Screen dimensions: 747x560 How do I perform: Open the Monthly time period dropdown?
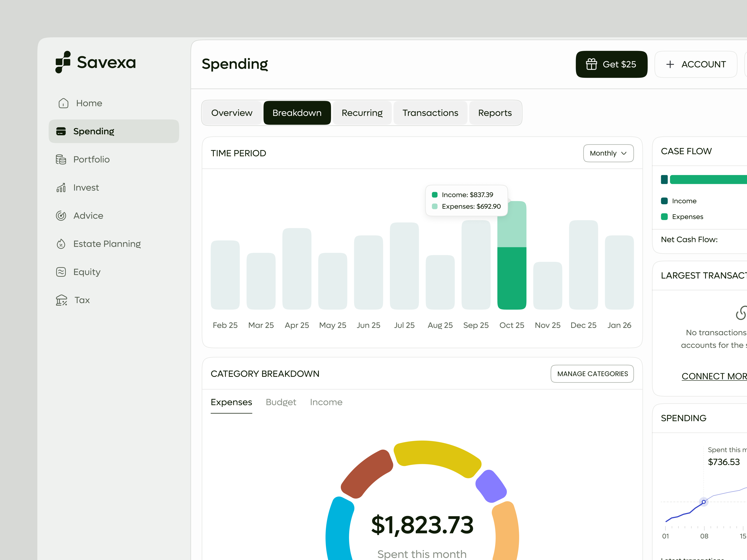click(608, 153)
